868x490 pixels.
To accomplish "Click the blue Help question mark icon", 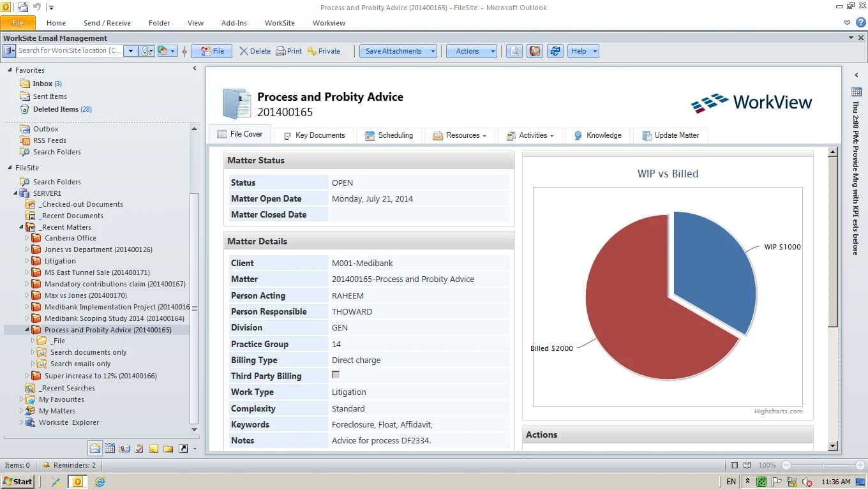I will click(860, 22).
